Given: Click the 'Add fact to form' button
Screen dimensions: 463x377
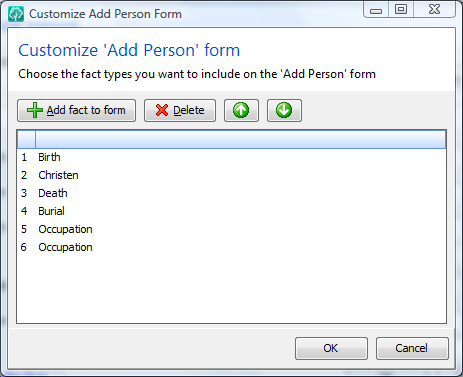Looking at the screenshot, I should (76, 110).
